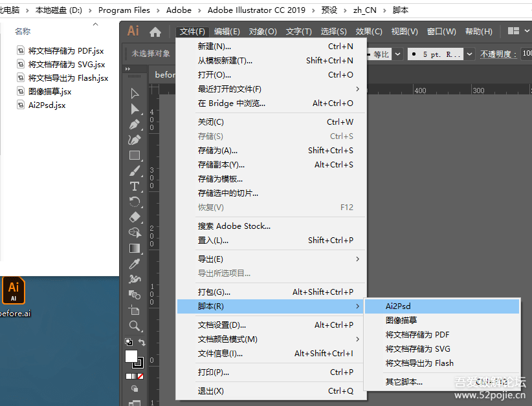The image size is (532, 406).
Task: Select the Type tool
Action: pos(135,186)
